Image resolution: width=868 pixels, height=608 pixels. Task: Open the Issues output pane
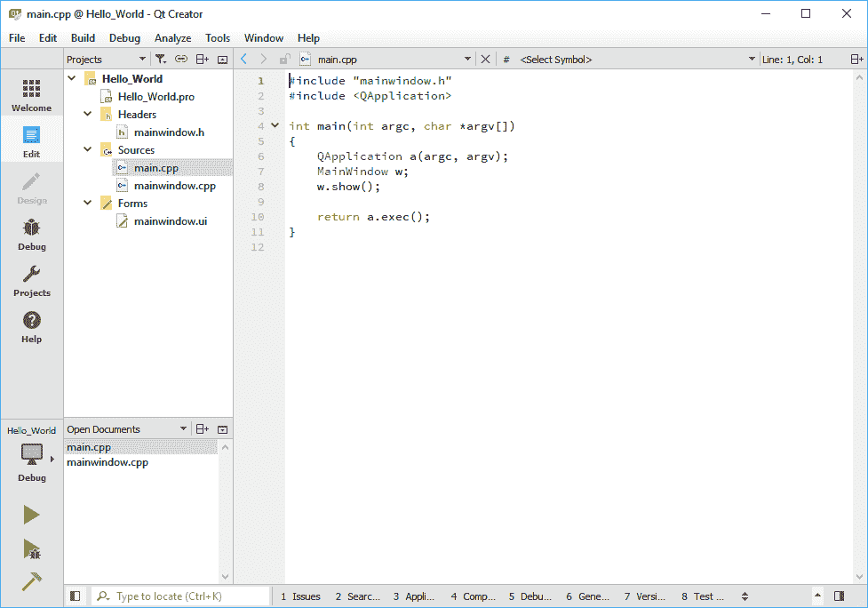(x=300, y=596)
